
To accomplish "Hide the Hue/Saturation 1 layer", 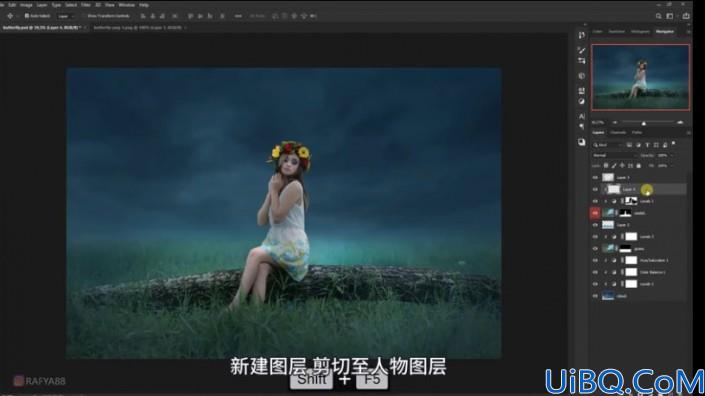I will click(595, 260).
